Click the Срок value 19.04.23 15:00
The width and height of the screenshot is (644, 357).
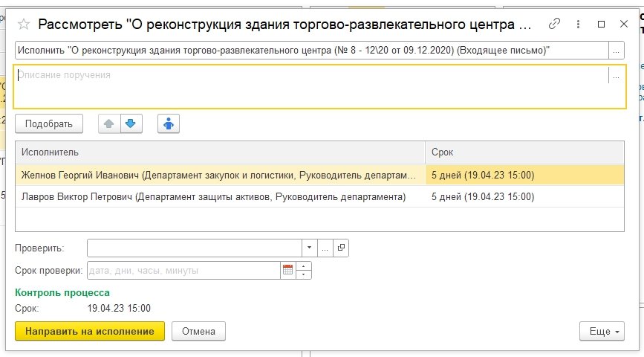[x=119, y=309]
